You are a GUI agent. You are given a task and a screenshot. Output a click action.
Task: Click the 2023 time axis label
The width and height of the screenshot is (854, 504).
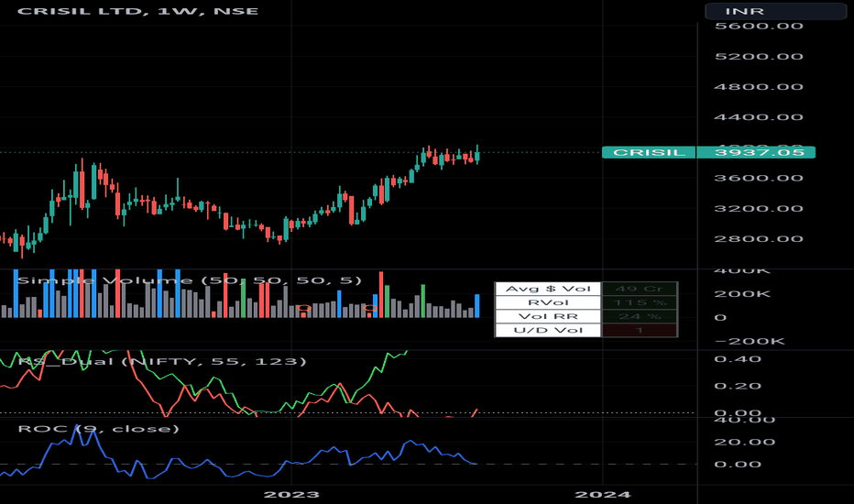tap(291, 495)
